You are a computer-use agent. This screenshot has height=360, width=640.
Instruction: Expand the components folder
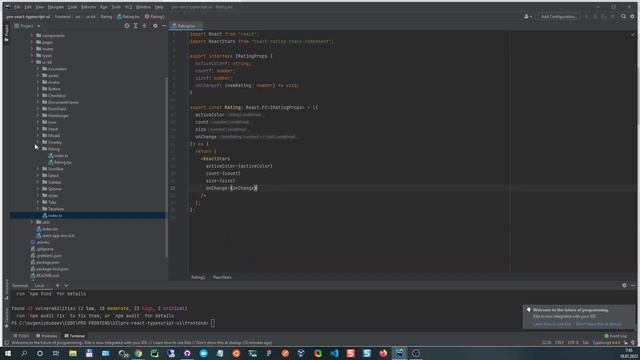click(32, 36)
